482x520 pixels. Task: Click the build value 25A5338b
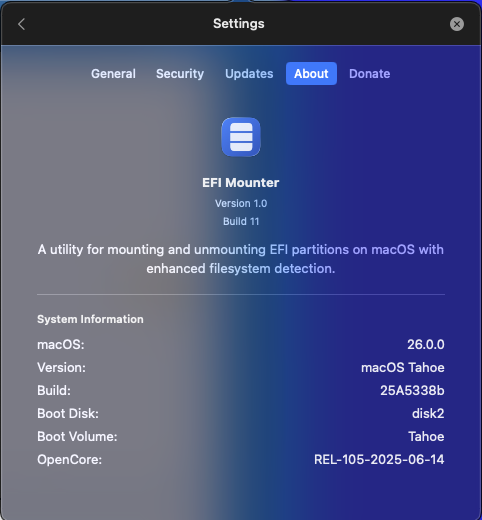pyautogui.click(x=412, y=390)
